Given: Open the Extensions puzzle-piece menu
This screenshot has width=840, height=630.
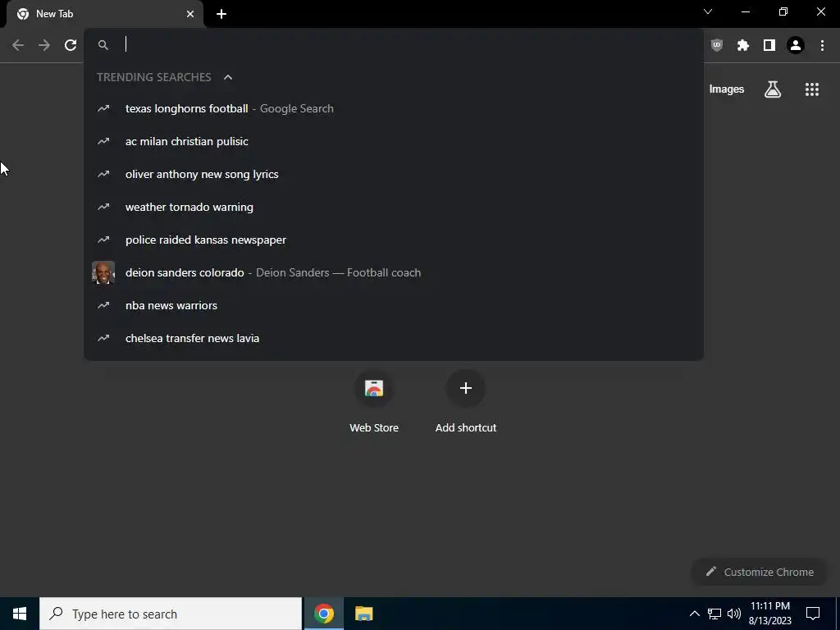Looking at the screenshot, I should [743, 45].
